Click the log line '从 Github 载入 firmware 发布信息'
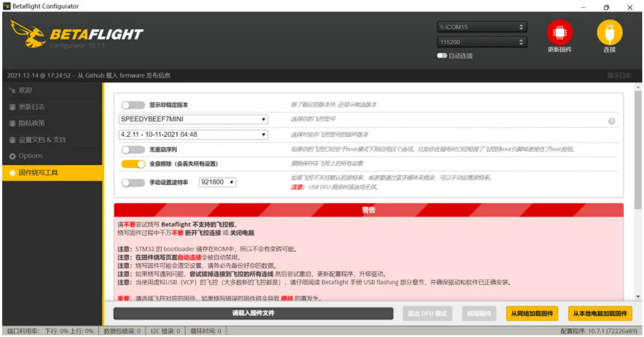Image resolution: width=644 pixels, height=337 pixels. pos(124,76)
